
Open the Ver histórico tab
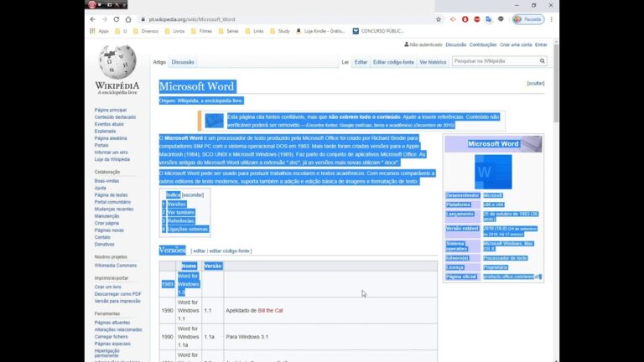click(x=433, y=62)
